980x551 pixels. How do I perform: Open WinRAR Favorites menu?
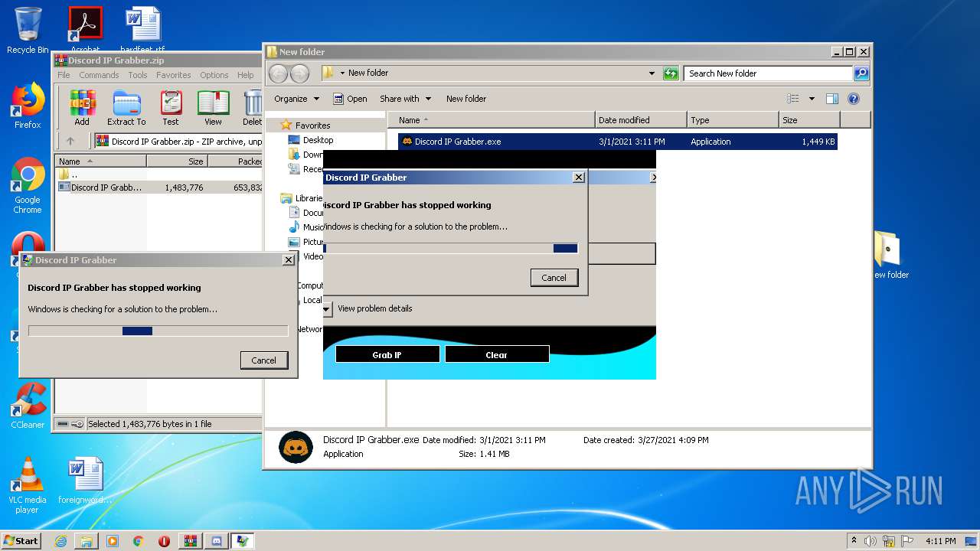click(x=174, y=75)
